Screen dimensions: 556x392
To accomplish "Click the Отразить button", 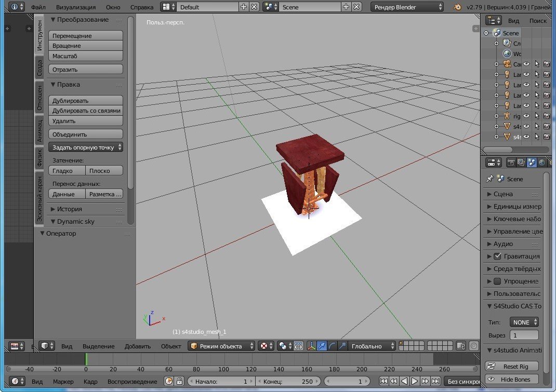I will 85,70.
